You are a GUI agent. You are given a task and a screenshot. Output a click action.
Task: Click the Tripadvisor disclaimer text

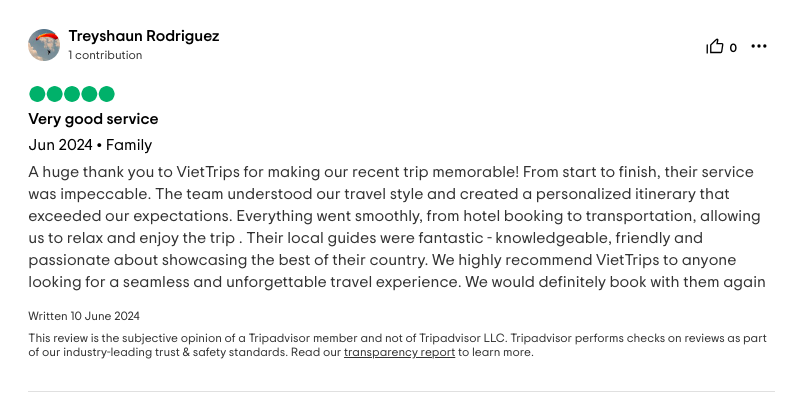click(397, 345)
